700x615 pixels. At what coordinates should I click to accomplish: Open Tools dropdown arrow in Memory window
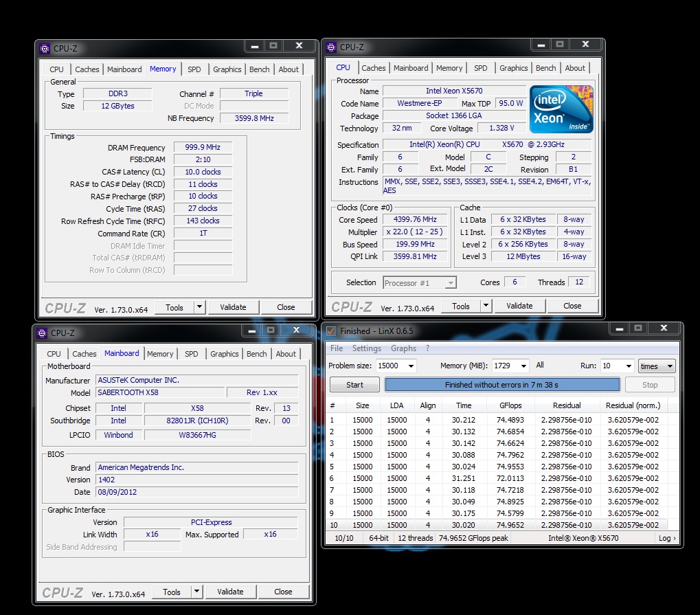[x=199, y=307]
